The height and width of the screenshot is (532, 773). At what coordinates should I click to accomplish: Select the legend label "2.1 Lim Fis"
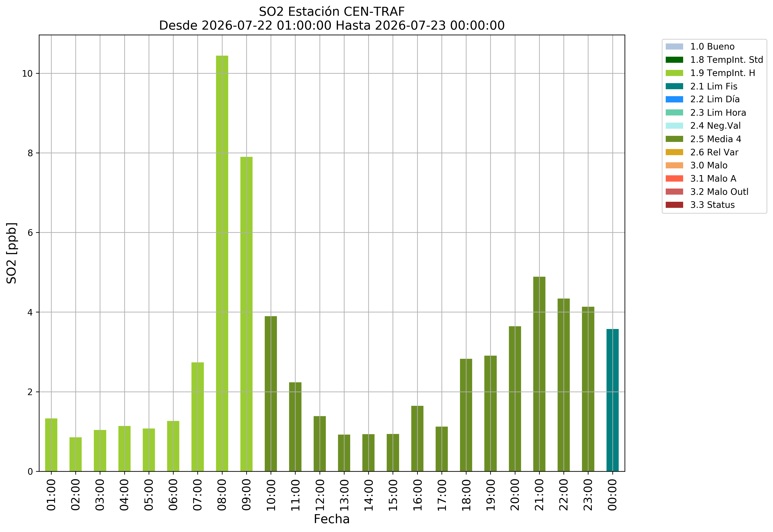(713, 86)
